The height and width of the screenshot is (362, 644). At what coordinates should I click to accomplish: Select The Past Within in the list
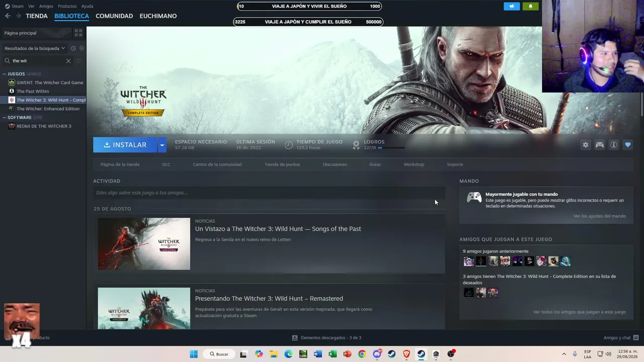coord(33,92)
